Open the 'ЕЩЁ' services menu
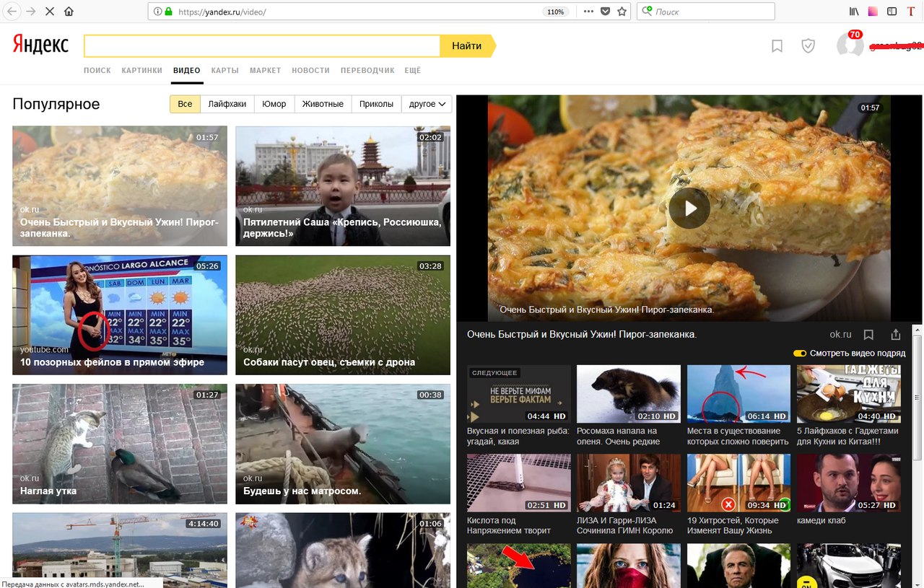This screenshot has width=924, height=588. click(413, 71)
